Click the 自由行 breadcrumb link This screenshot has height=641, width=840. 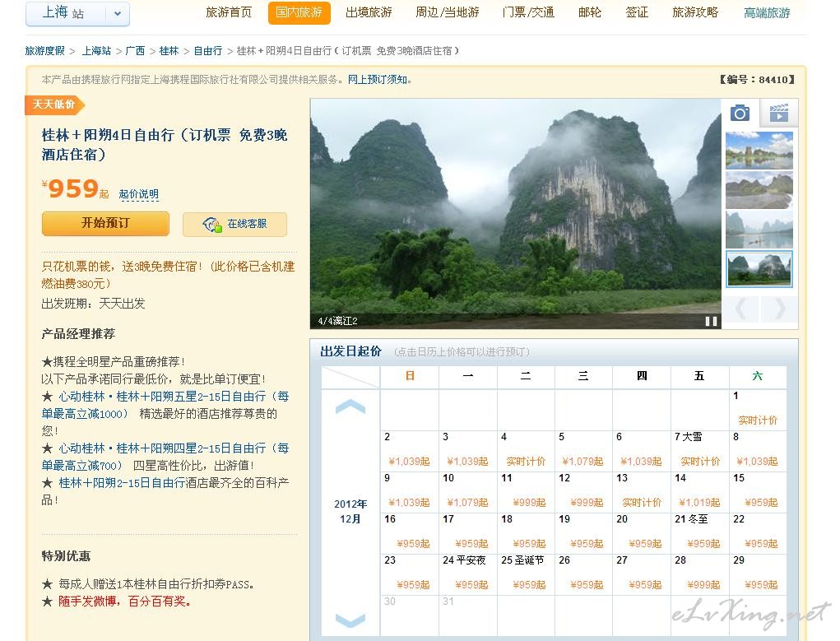(x=208, y=51)
